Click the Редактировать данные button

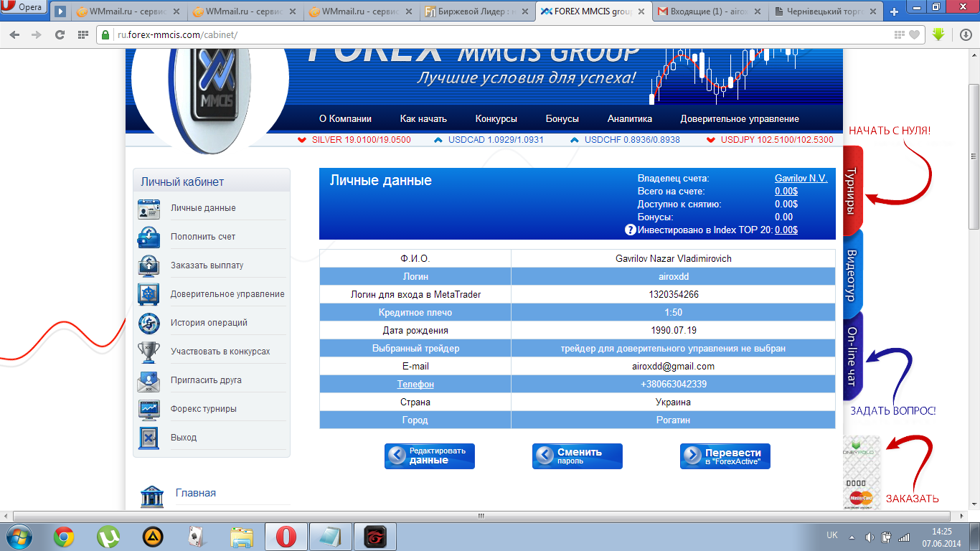click(430, 456)
